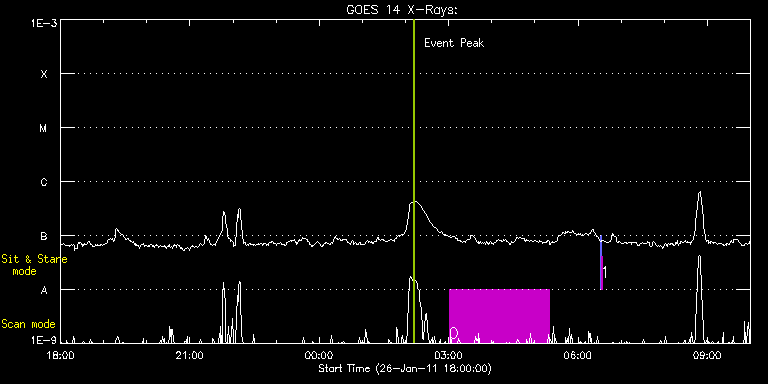
Task: Click the 00:00 time axis tick label
Action: [x=319, y=355]
